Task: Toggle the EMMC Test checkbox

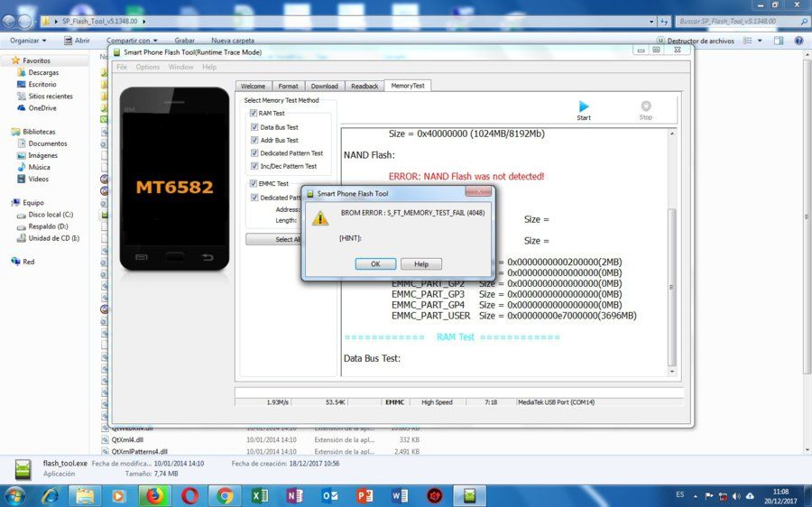Action: coord(254,183)
